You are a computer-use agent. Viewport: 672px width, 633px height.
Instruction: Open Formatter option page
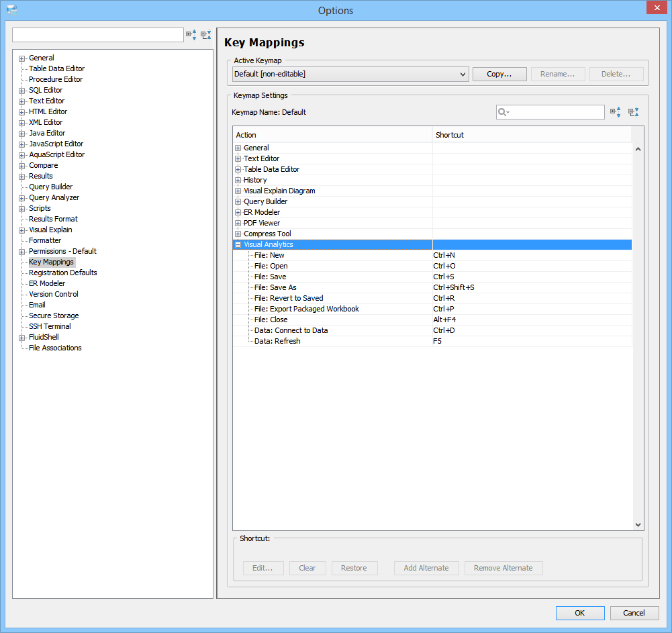45,240
